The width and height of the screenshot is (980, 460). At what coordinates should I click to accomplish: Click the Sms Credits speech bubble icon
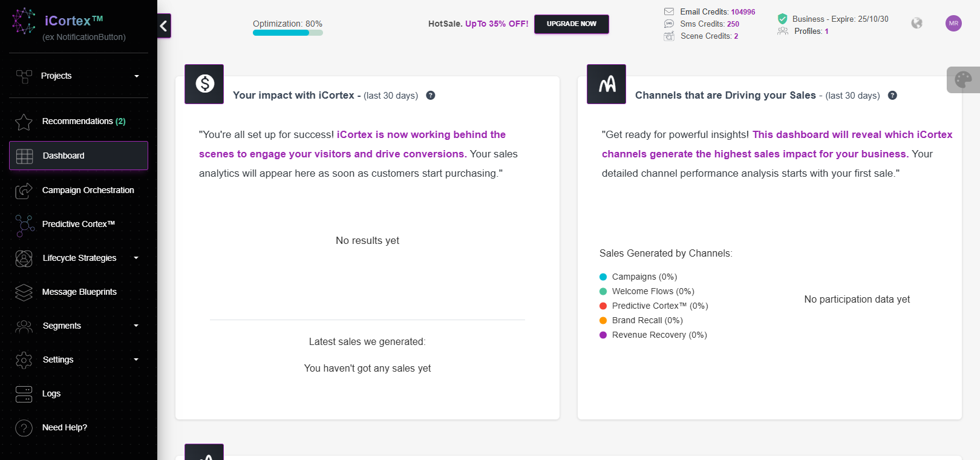point(669,24)
